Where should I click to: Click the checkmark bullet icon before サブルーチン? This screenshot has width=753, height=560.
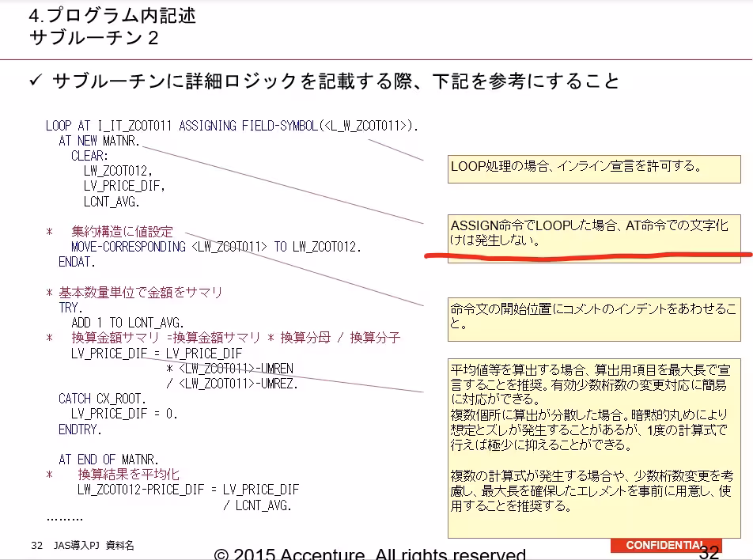(36, 80)
